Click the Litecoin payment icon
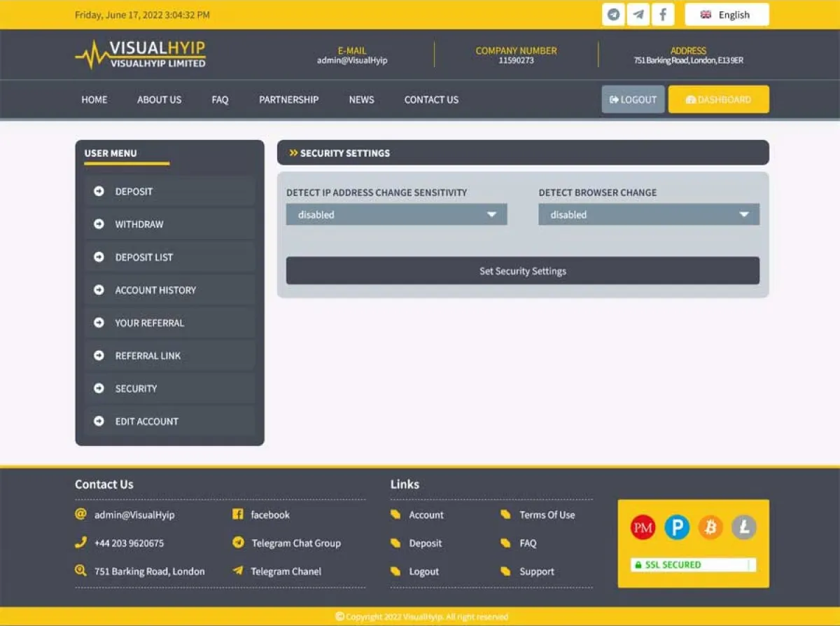 tap(744, 527)
